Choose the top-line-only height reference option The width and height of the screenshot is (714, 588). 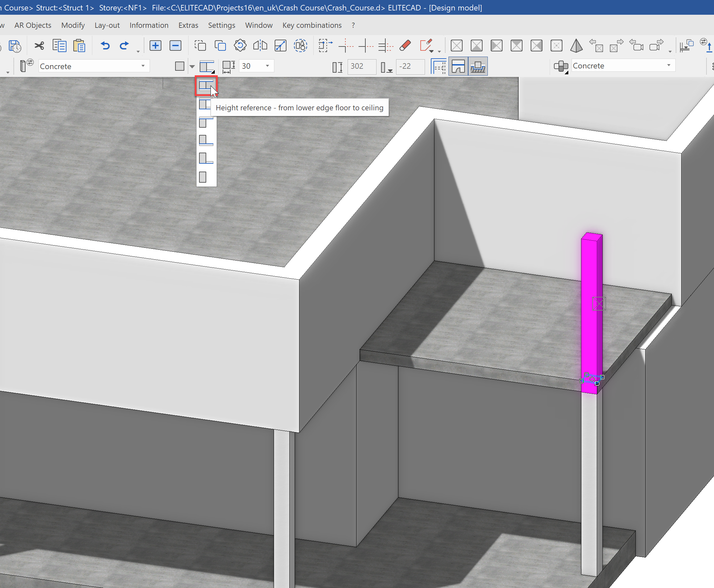coord(206,122)
